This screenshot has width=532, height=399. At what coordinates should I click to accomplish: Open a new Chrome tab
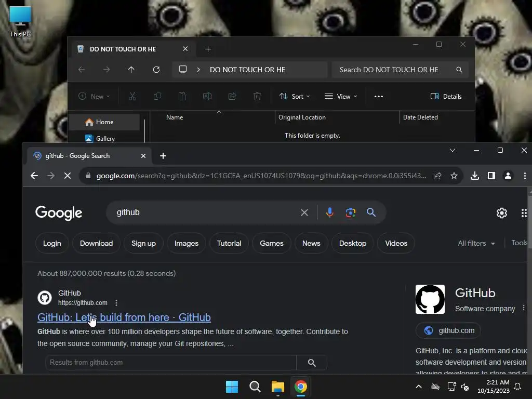(x=163, y=156)
